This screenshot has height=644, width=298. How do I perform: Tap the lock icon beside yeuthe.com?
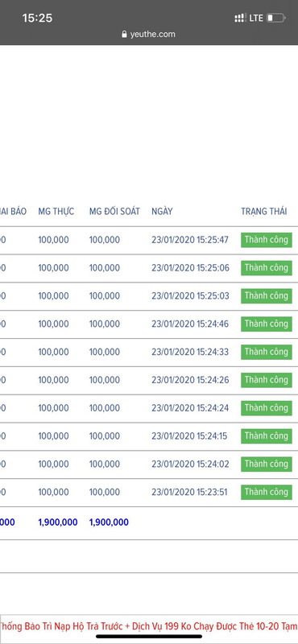pyautogui.click(x=125, y=34)
